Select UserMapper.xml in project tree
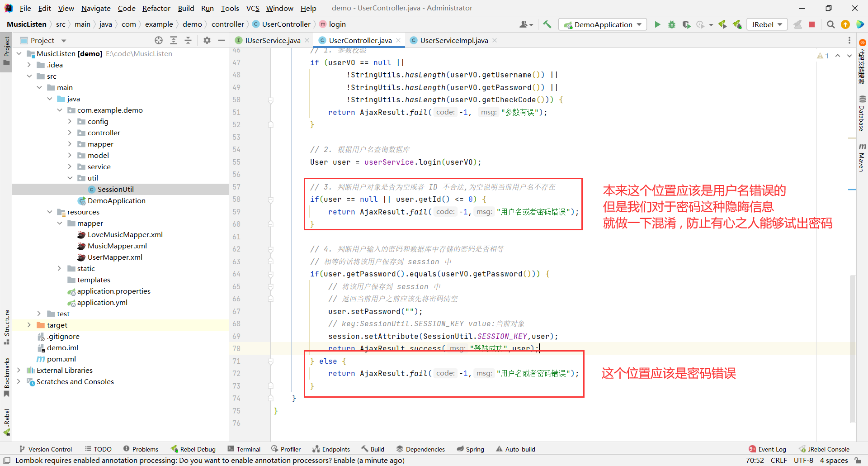This screenshot has height=466, width=868. click(115, 257)
